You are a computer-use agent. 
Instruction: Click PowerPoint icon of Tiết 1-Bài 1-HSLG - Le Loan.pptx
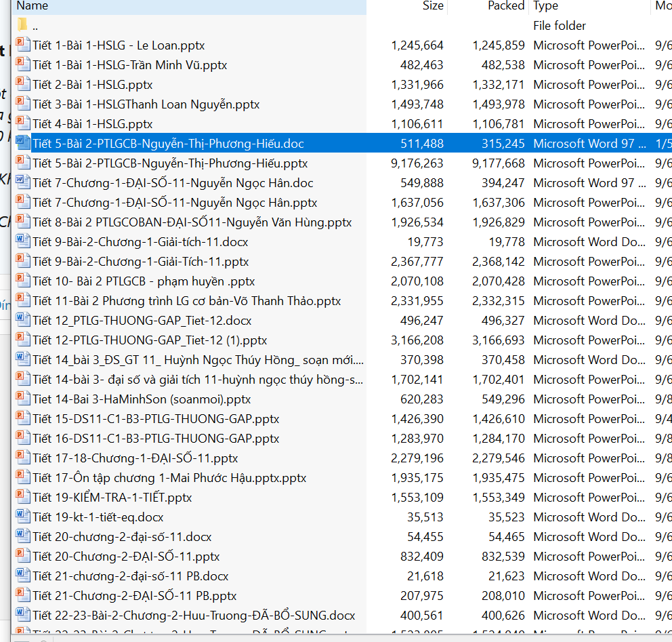(x=23, y=45)
